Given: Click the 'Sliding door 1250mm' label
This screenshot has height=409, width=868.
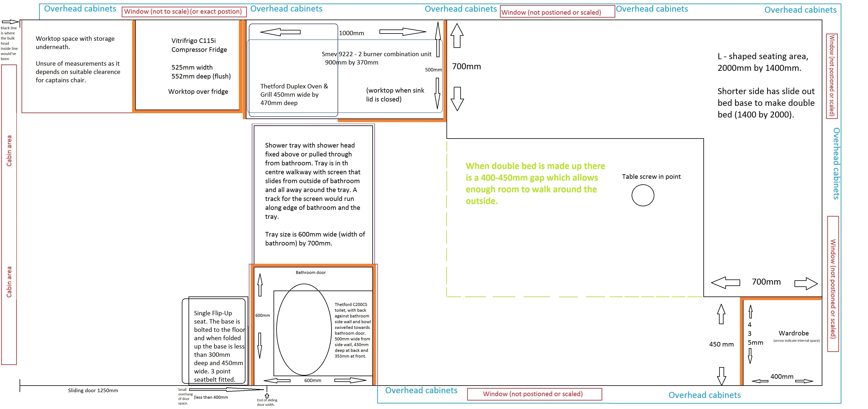Looking at the screenshot, I should (x=93, y=390).
